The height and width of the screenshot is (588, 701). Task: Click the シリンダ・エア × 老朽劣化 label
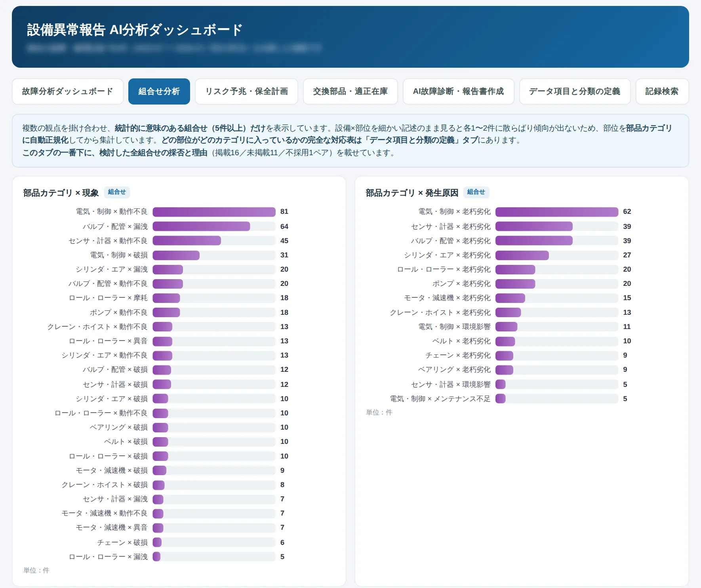click(447, 255)
